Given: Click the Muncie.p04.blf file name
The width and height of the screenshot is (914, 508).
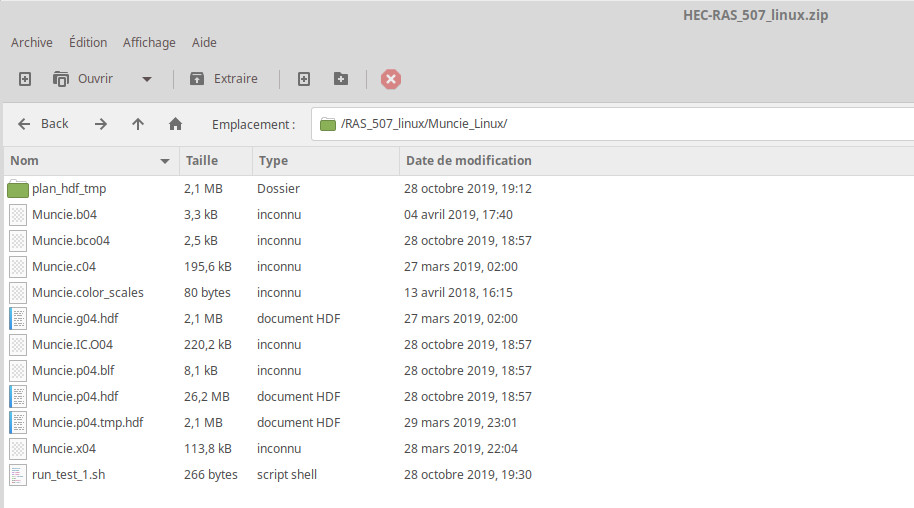Looking at the screenshot, I should (x=73, y=370).
